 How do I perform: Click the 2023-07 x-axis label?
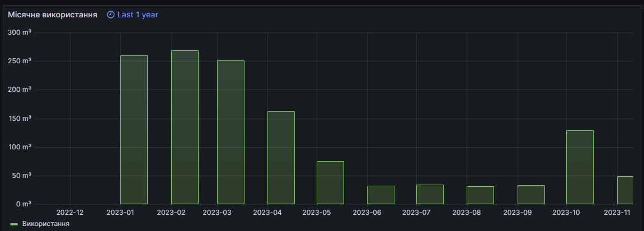416,213
